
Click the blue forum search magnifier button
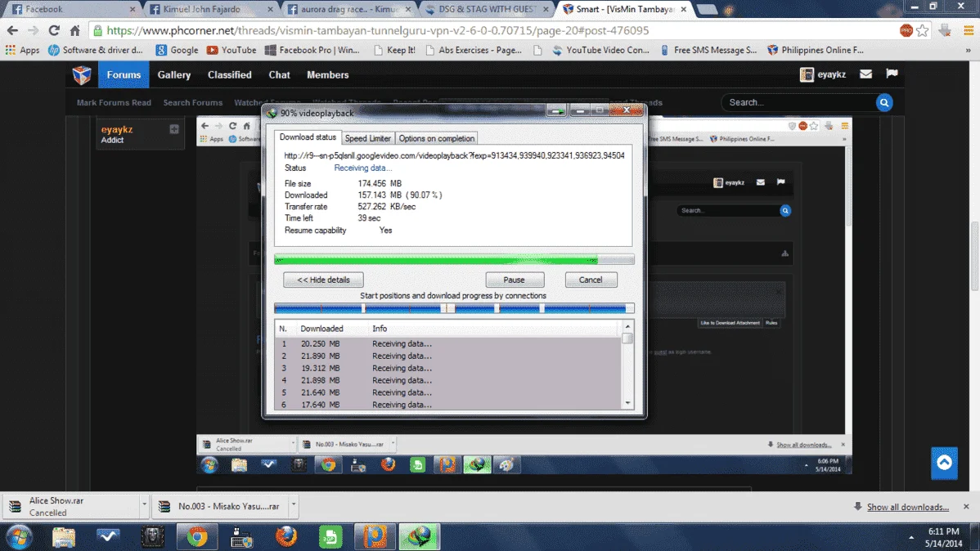(x=883, y=102)
